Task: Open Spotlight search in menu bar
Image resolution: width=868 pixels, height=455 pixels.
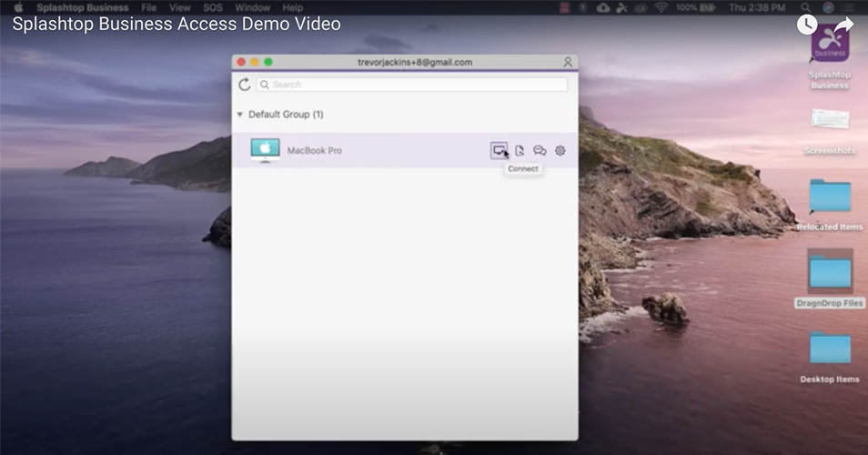Action: [806, 7]
